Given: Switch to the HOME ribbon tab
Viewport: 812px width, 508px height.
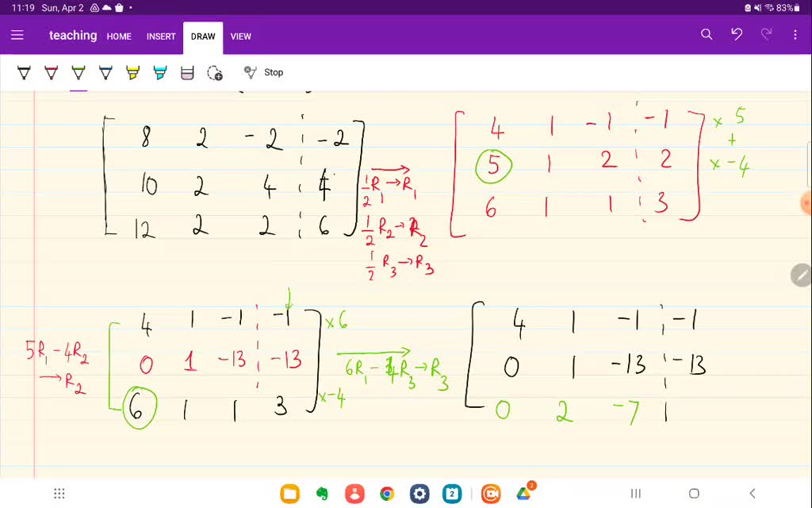Looking at the screenshot, I should click(x=119, y=37).
